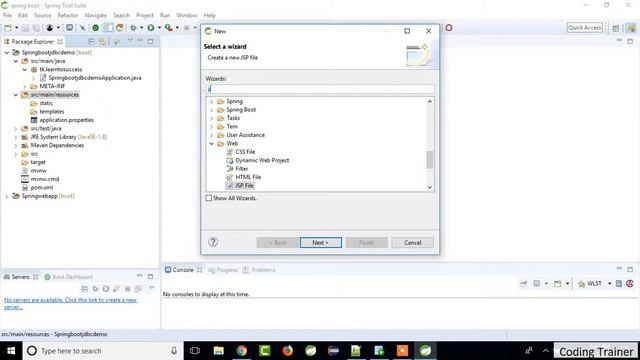Image resolution: width=640 pixels, height=360 pixels.
Task: Toggle Link with Editor in Package Explorer
Action: pyautogui.click(x=102, y=42)
